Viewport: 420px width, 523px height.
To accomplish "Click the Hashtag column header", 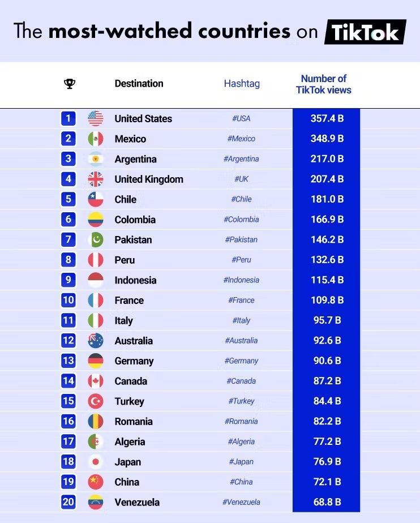I will pos(242,83).
